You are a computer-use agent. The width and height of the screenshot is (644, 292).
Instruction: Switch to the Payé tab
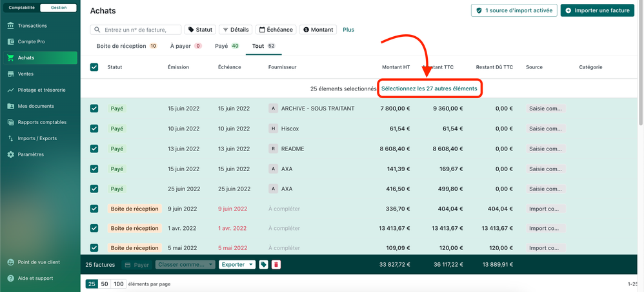226,47
